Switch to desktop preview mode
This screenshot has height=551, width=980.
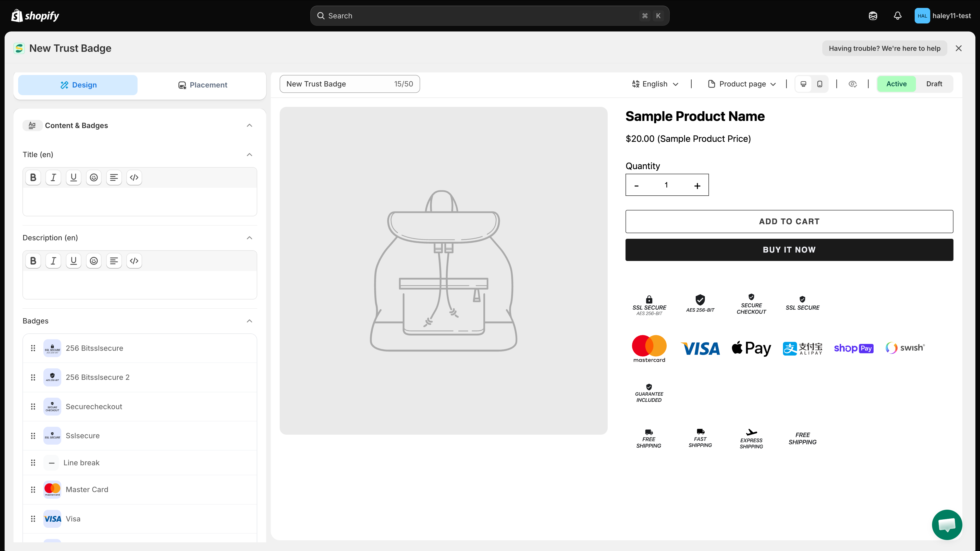pyautogui.click(x=803, y=84)
